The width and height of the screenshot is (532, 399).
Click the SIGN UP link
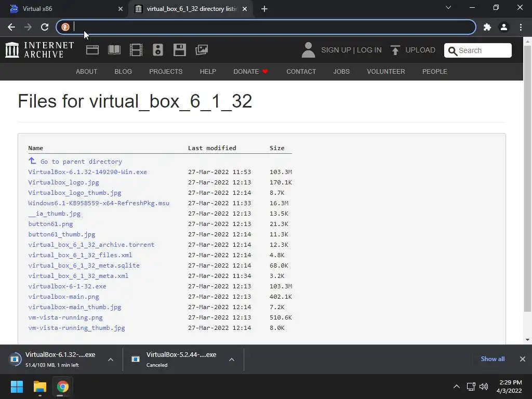click(336, 50)
